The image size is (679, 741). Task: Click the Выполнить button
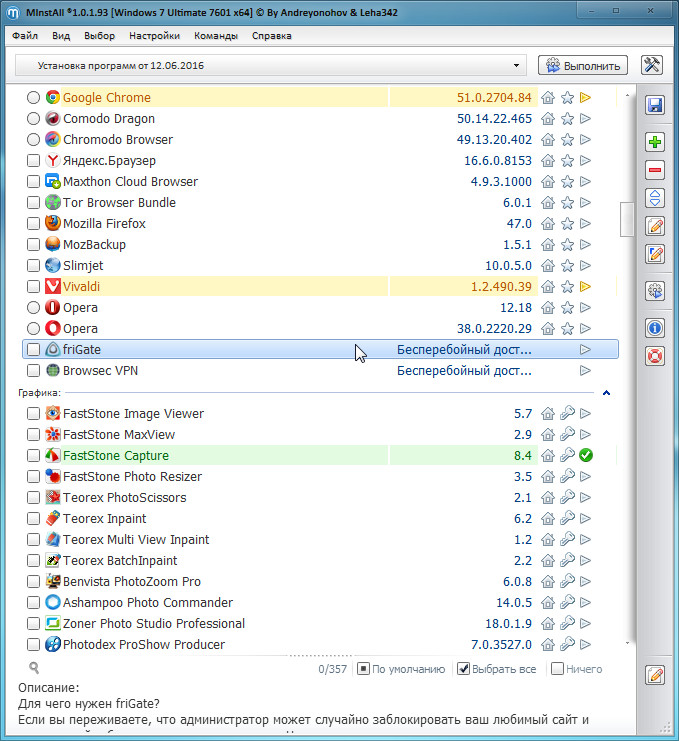tap(583, 65)
